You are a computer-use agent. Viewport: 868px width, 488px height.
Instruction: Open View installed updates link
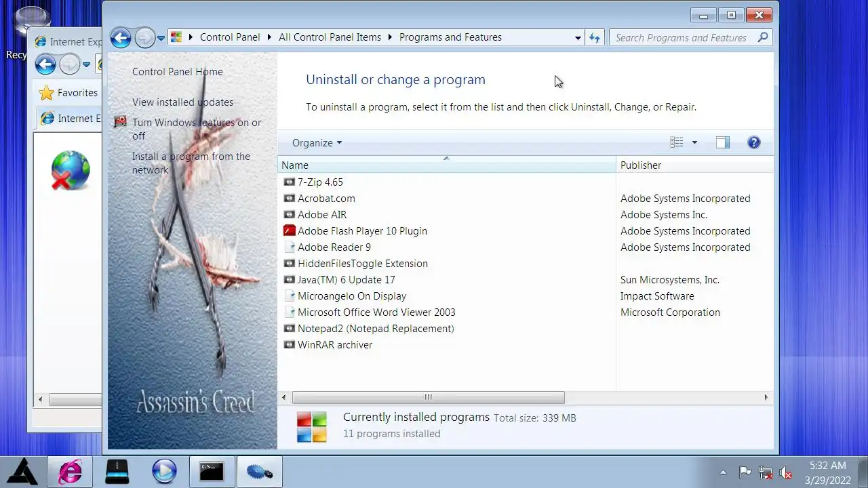tap(182, 102)
